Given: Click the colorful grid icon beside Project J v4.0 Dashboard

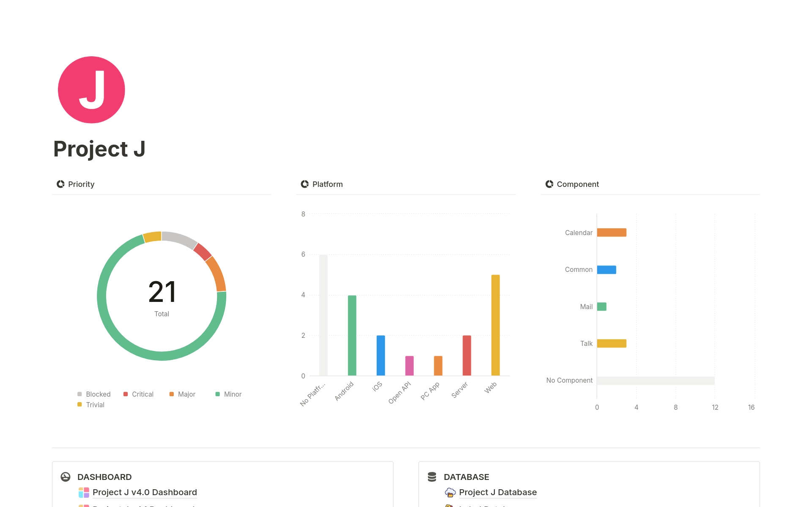Looking at the screenshot, I should (x=84, y=492).
